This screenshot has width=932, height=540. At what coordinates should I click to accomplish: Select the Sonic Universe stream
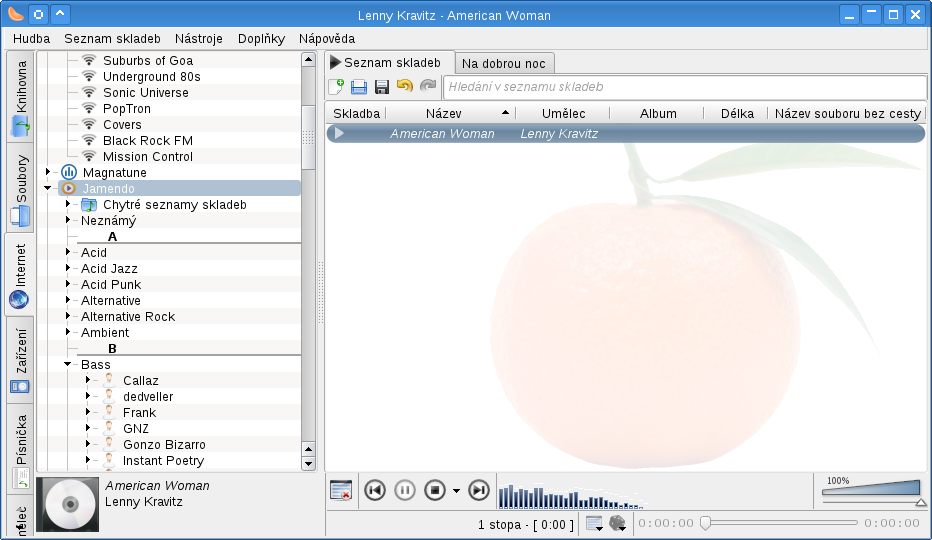146,93
